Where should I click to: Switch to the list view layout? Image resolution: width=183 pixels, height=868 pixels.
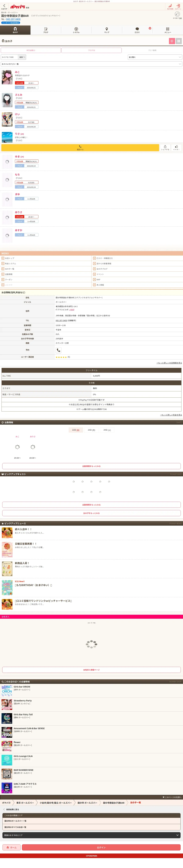click(172, 41)
